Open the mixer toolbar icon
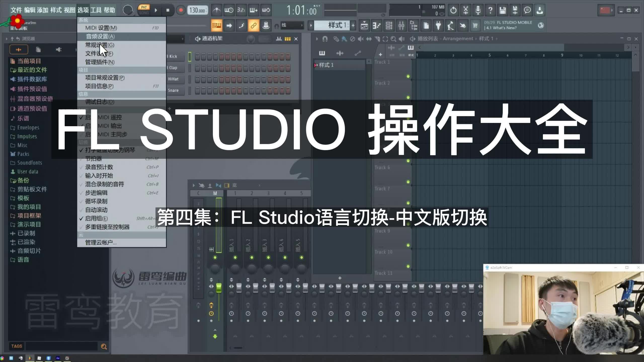644x362 pixels. click(x=401, y=25)
